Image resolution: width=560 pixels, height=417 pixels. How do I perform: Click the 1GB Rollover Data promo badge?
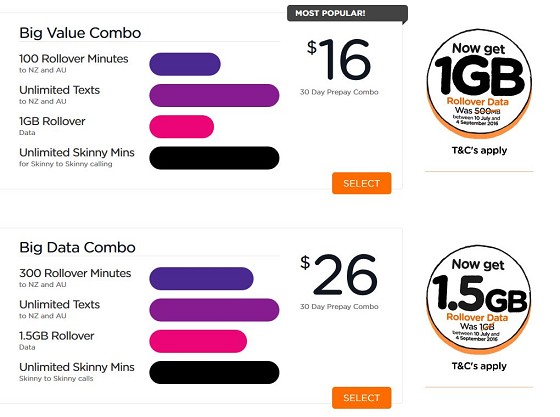479,84
